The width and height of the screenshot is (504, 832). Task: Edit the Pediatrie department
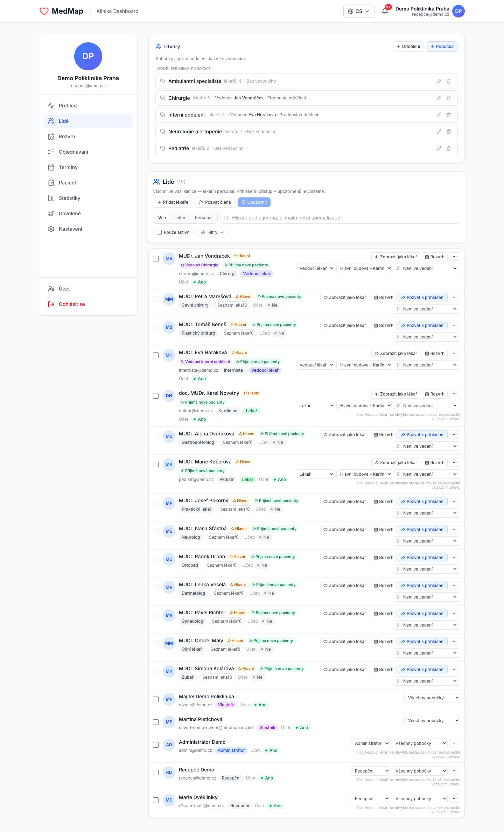pyautogui.click(x=439, y=148)
